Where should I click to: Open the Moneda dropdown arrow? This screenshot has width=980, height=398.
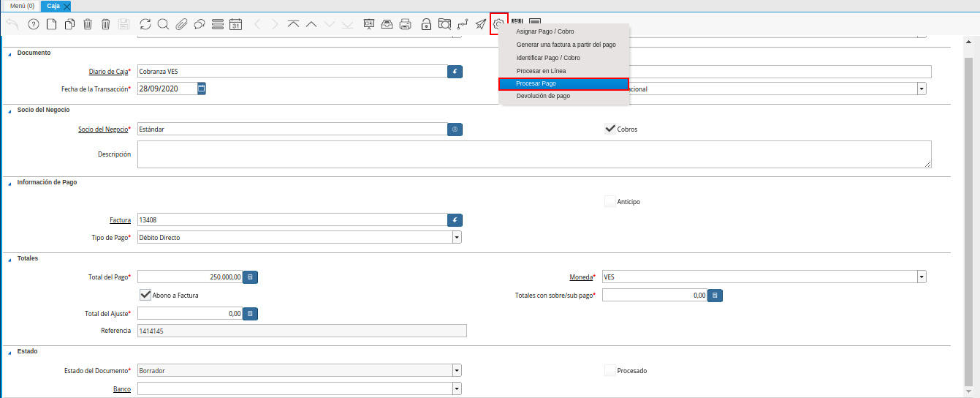click(922, 277)
